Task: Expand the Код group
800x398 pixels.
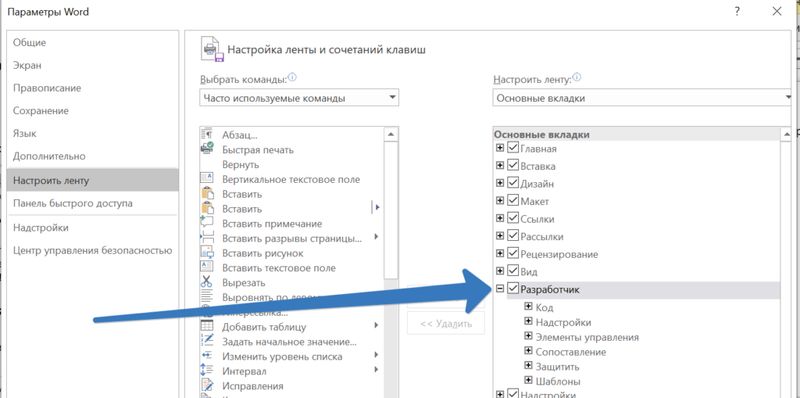Action: coord(529,307)
